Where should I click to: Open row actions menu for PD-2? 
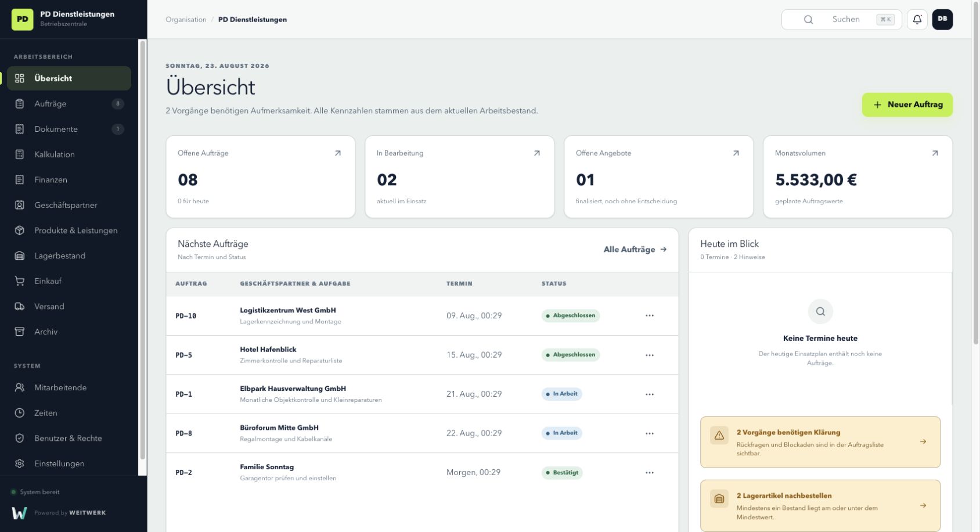(x=650, y=473)
